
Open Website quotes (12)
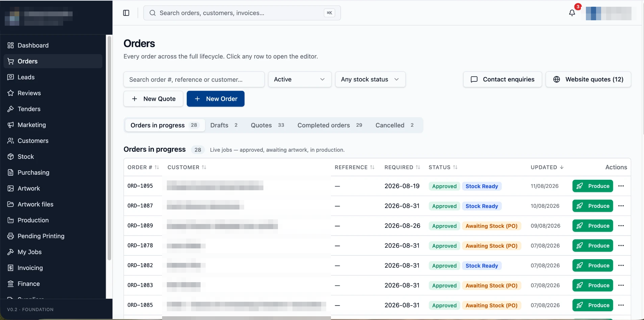588,79
